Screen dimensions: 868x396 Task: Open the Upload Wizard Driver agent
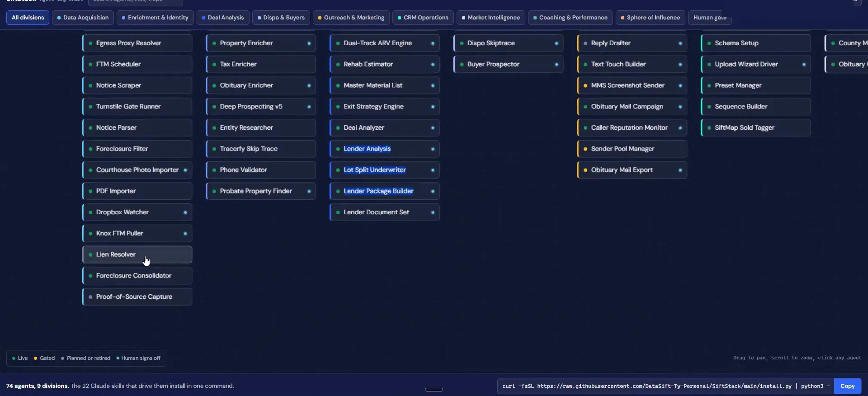coord(756,64)
